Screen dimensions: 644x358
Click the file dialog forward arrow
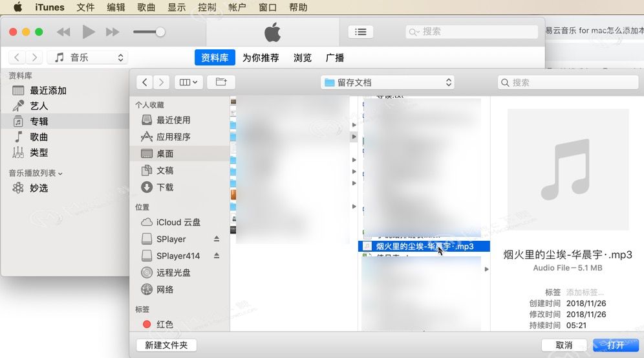pyautogui.click(x=162, y=82)
